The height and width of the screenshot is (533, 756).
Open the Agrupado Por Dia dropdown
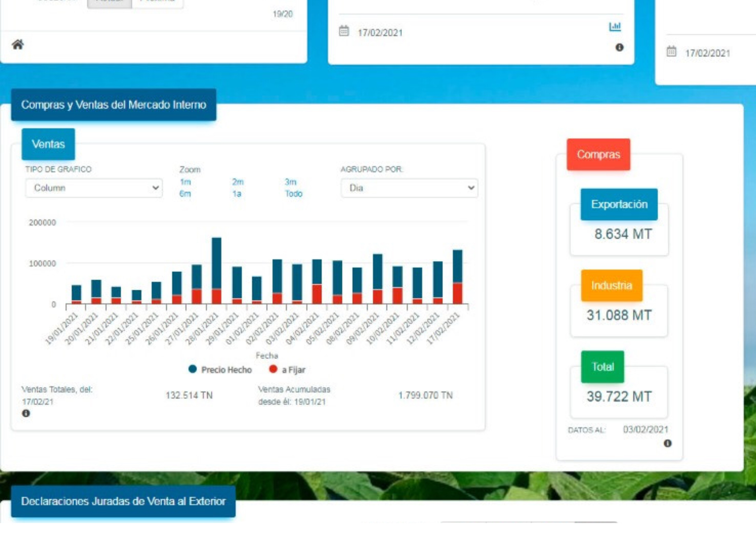(409, 188)
